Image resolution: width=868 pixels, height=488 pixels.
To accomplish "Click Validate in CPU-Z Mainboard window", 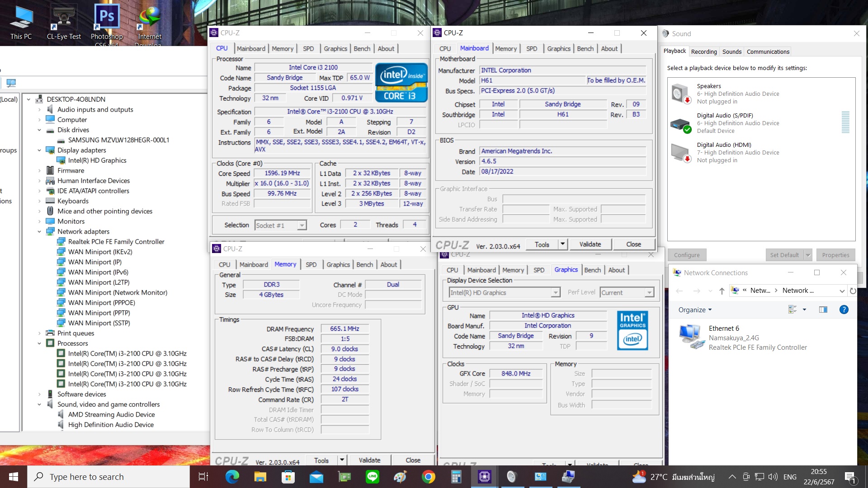I will pyautogui.click(x=590, y=244).
